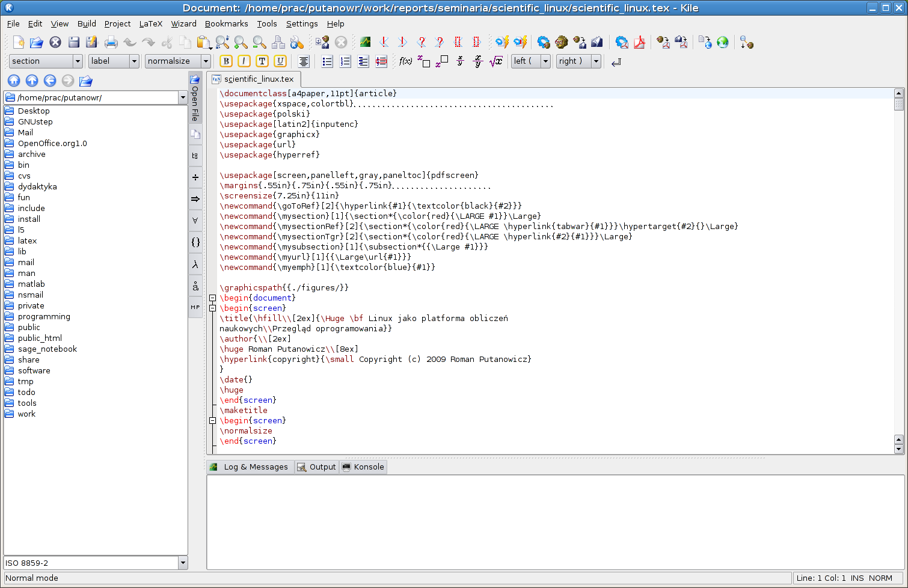View the log file with green graph icon
Image resolution: width=908 pixels, height=588 pixels.
coord(365,42)
